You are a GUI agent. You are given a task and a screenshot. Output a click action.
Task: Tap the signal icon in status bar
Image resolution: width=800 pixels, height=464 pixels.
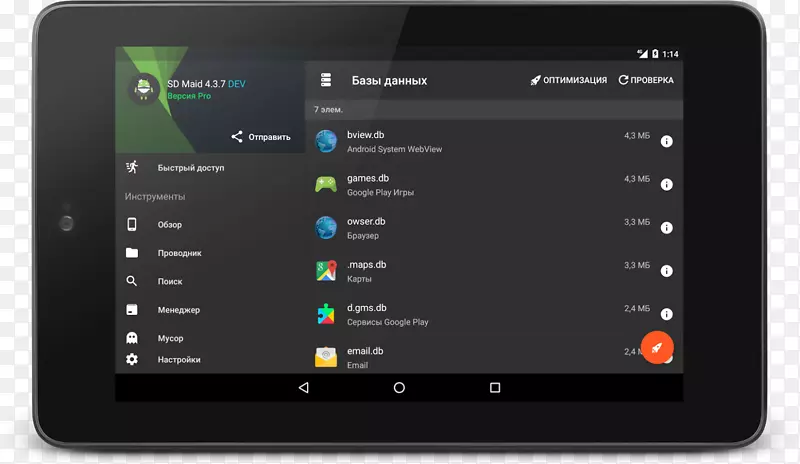pyautogui.click(x=642, y=54)
